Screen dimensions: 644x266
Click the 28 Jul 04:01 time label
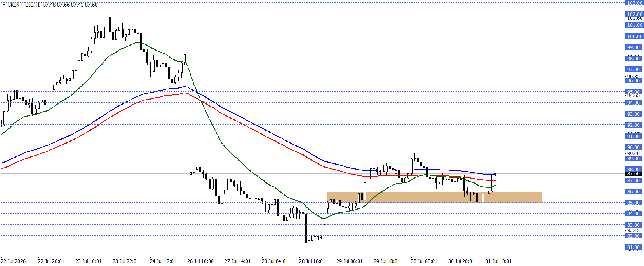(275, 261)
